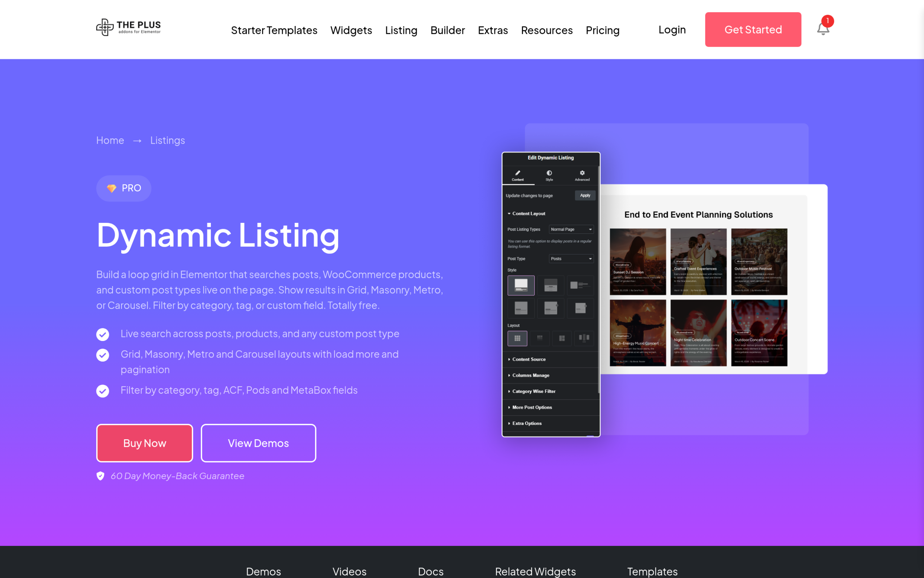Click The Plus Addons logo
Screen dimensions: 924x578
pos(128,27)
